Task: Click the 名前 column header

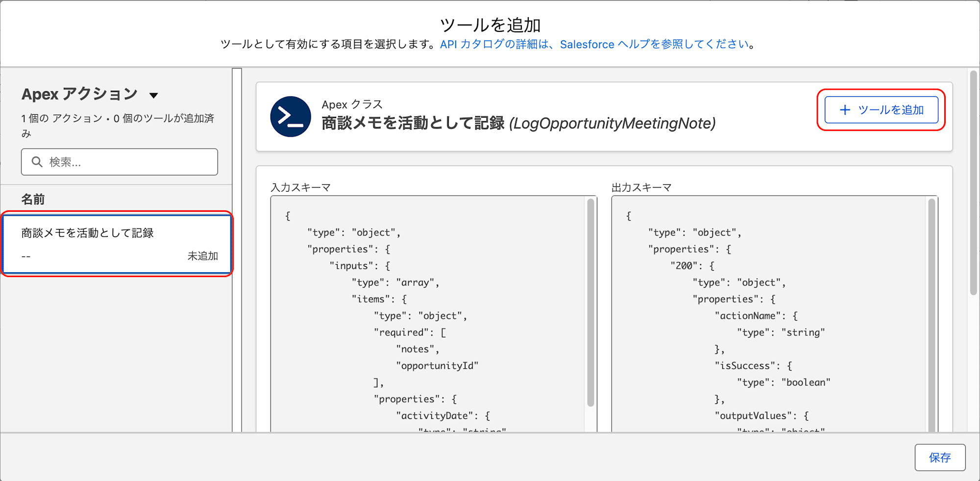Action: coord(33,199)
